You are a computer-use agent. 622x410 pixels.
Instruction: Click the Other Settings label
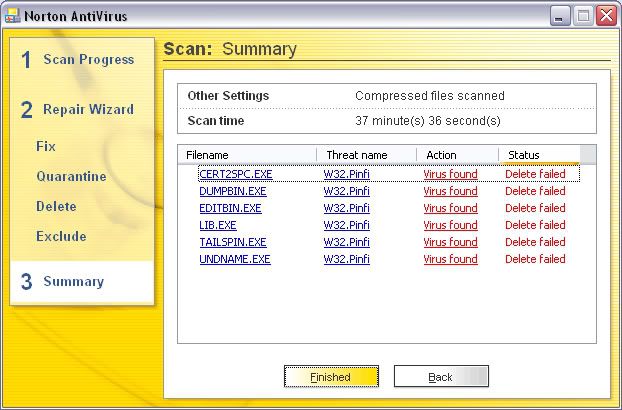tap(228, 96)
